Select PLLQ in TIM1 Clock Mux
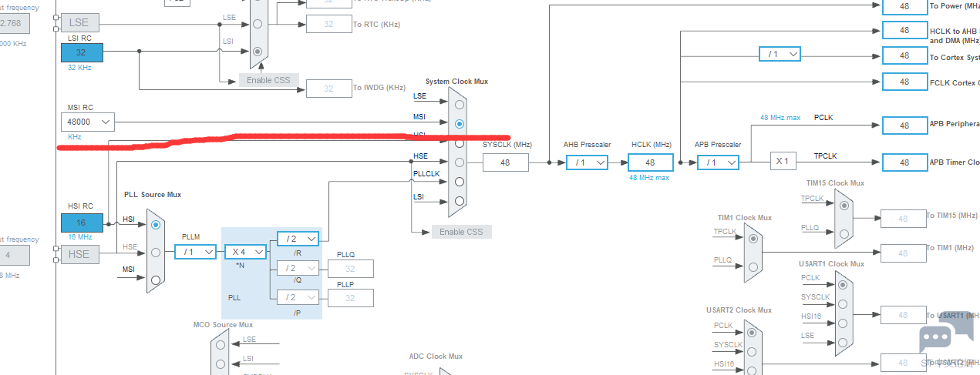Screen dimensions: 980x375 pyautogui.click(x=753, y=266)
